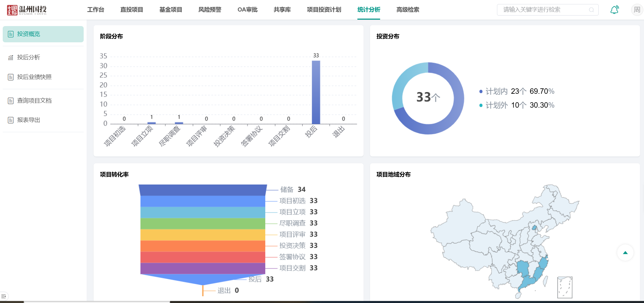Click the scroll-to-top arrow button
Screen dimensions: 644x303
(625, 253)
